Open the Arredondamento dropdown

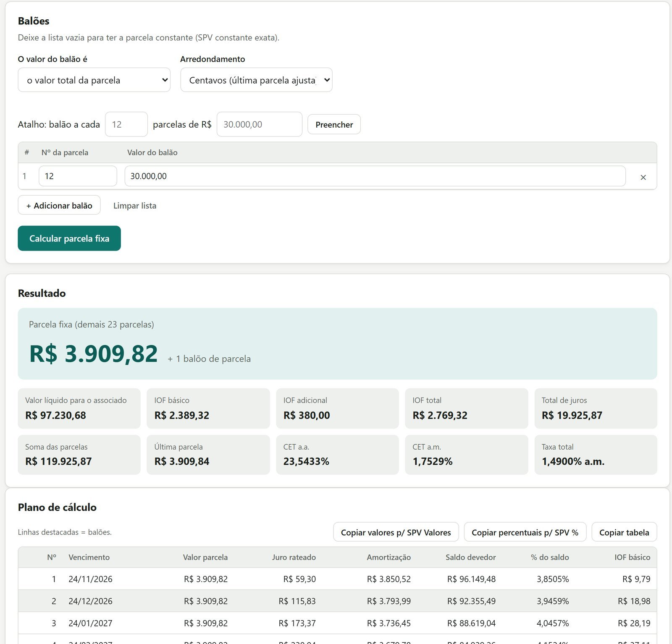point(256,80)
